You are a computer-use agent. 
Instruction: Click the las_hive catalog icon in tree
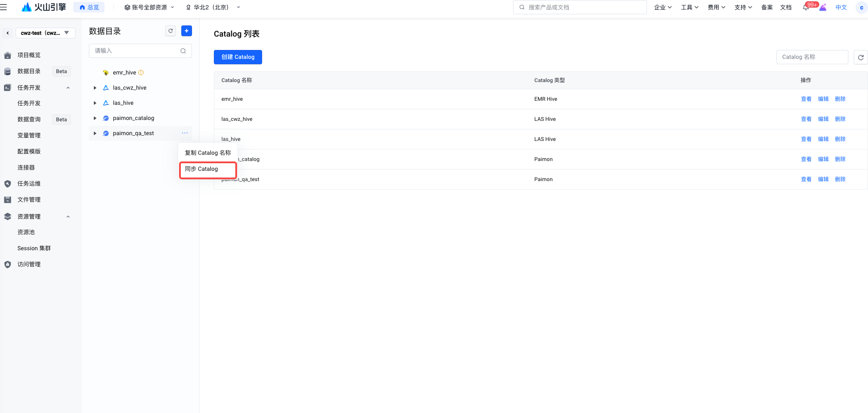[106, 103]
